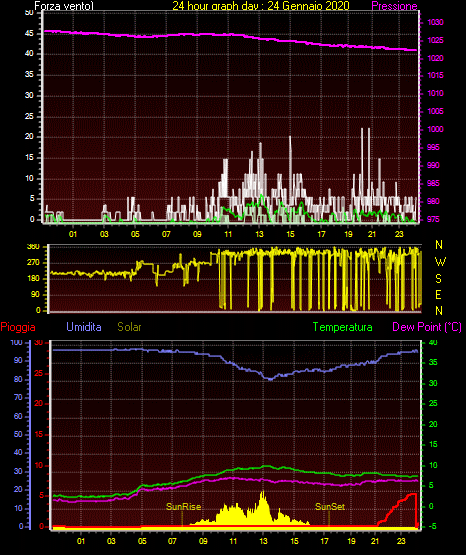Click the 270 wind direction axis value
Image resolution: width=466 pixels, height=555 pixels.
pos(33,263)
